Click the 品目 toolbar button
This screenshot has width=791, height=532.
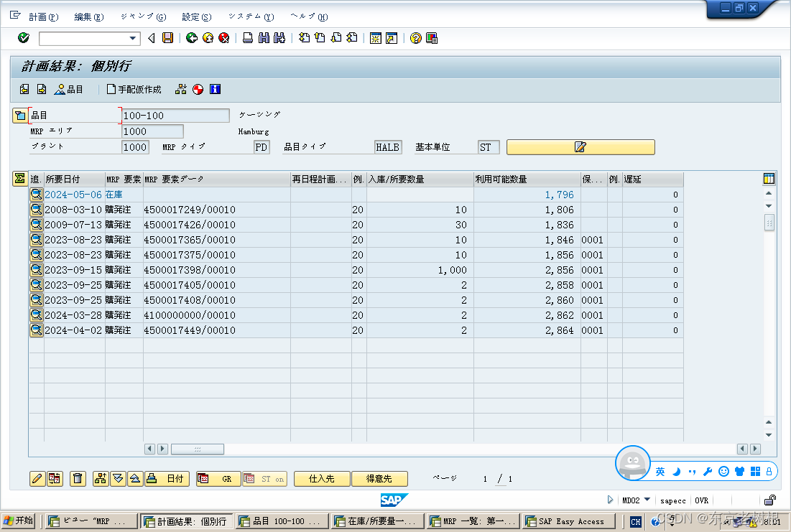(68, 89)
